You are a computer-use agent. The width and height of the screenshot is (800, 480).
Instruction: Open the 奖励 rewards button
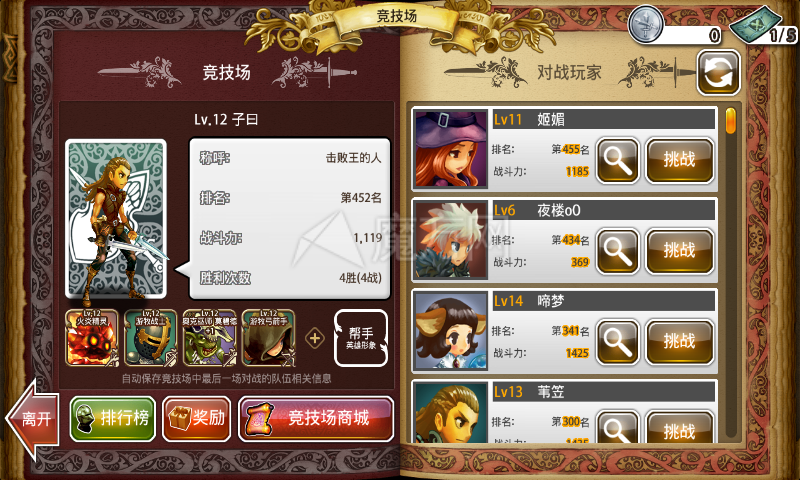(196, 419)
